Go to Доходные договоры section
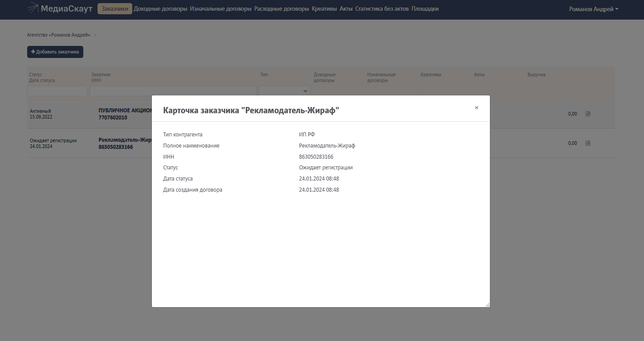644x341 pixels. [161, 9]
